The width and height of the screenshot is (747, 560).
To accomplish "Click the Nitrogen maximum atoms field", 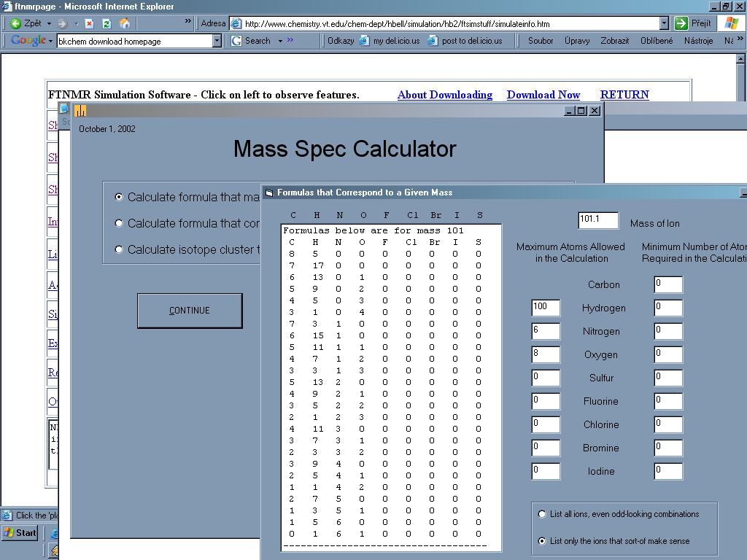I will pyautogui.click(x=546, y=331).
